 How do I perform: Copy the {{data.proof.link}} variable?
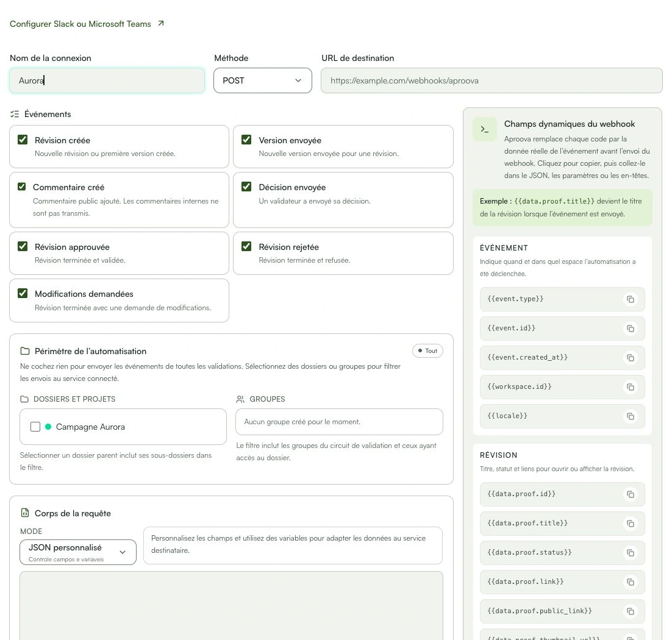pos(630,581)
